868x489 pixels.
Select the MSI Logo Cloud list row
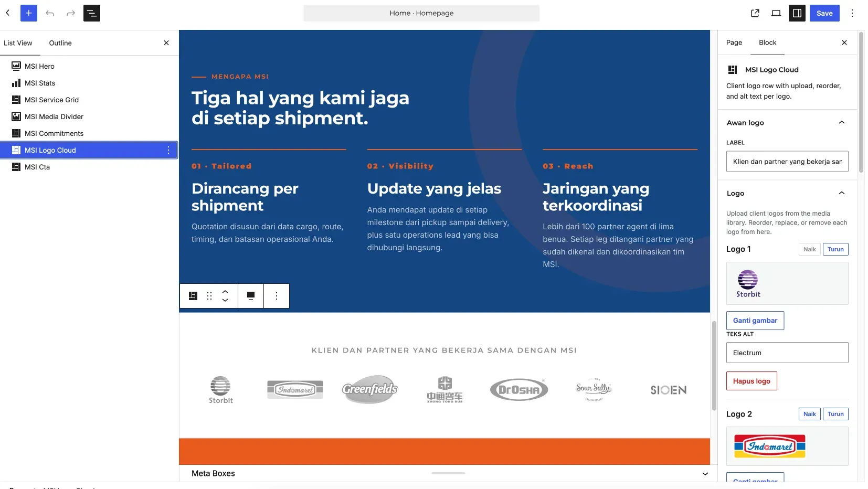pyautogui.click(x=89, y=150)
